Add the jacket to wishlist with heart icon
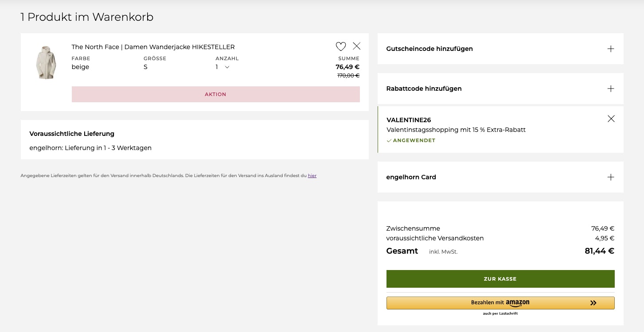 340,46
